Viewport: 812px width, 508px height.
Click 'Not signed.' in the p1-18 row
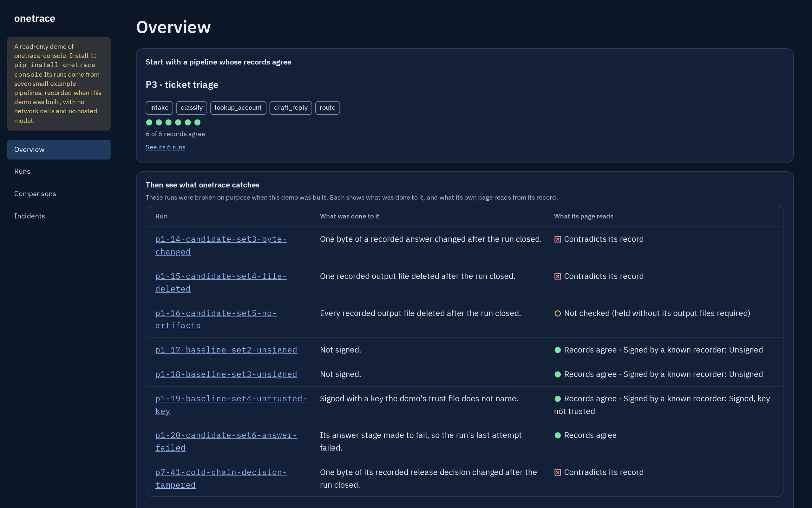341,374
